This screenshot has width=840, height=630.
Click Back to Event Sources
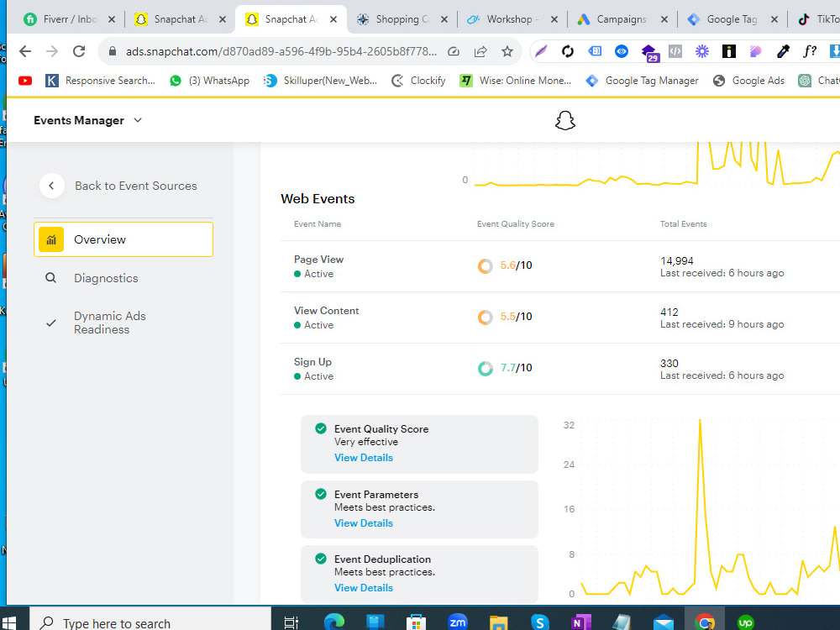pyautogui.click(x=135, y=186)
